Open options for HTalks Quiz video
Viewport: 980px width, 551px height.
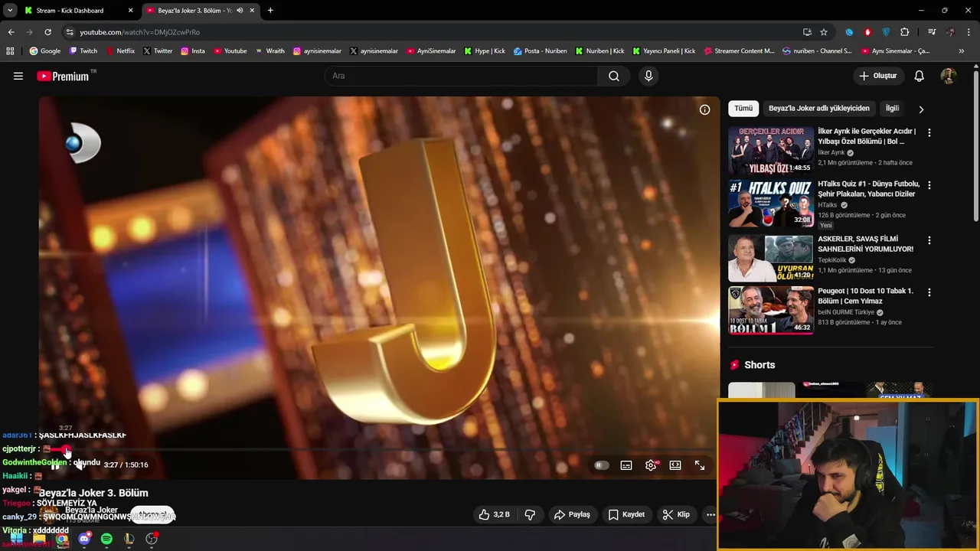click(x=929, y=185)
